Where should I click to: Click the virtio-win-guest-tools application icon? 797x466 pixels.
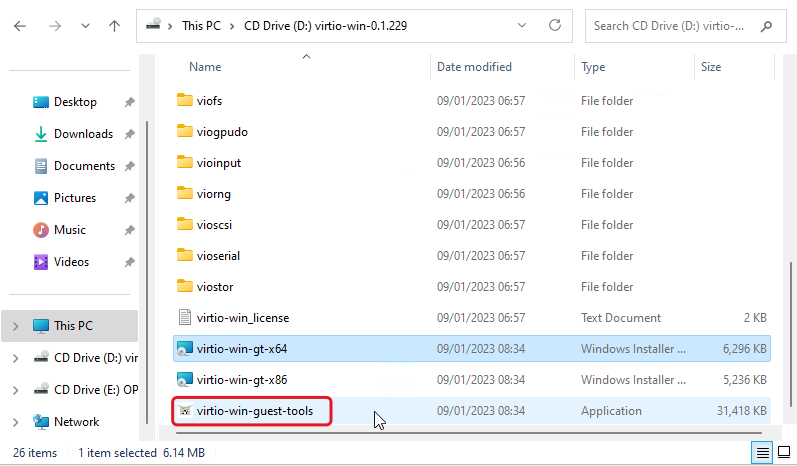point(184,411)
